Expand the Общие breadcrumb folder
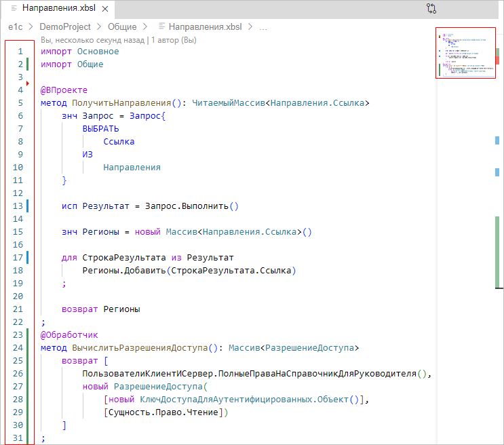504x445 pixels. tap(121, 27)
